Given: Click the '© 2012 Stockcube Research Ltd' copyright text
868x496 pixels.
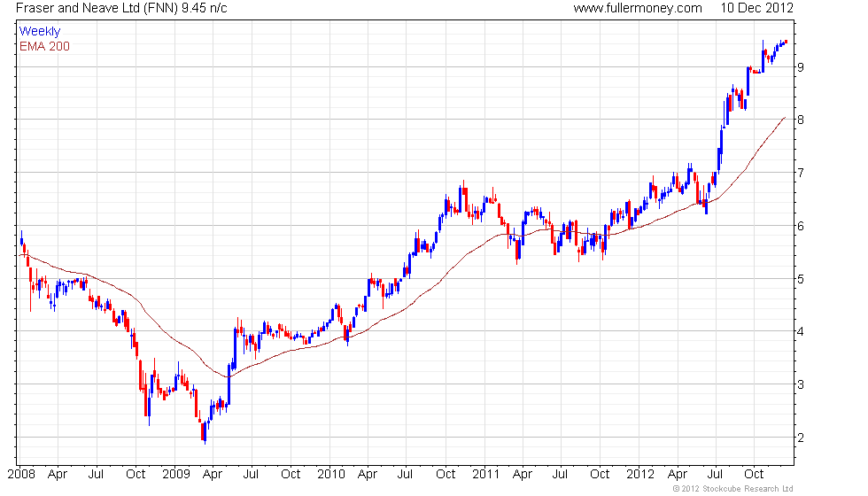Looking at the screenshot, I should [x=733, y=489].
